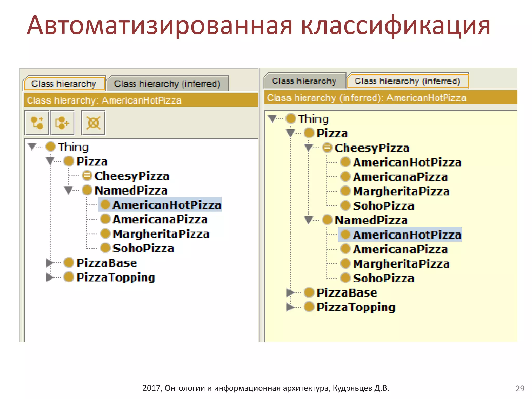Select PizzaBase in left hierarchy

[x=107, y=263]
